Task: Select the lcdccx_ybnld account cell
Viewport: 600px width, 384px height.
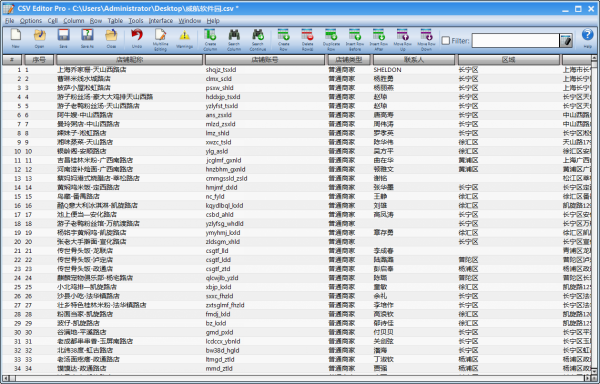Action: [265, 341]
